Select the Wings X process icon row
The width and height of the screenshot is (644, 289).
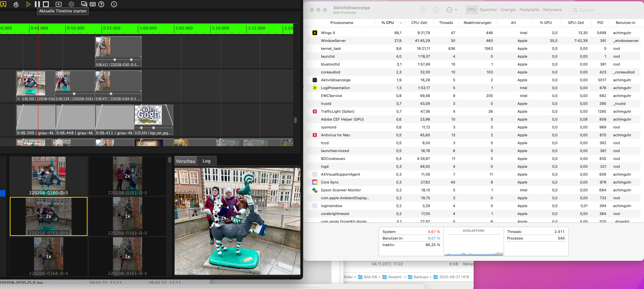coord(315,33)
